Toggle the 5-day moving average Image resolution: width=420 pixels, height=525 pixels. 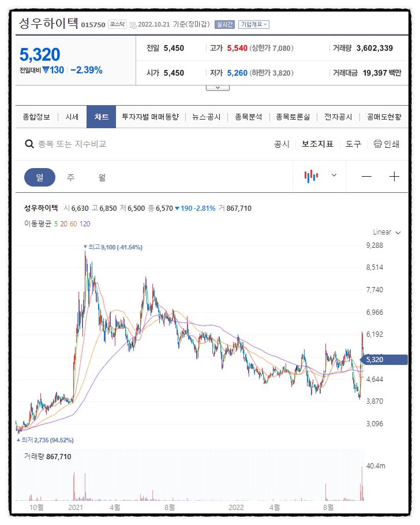click(x=56, y=224)
